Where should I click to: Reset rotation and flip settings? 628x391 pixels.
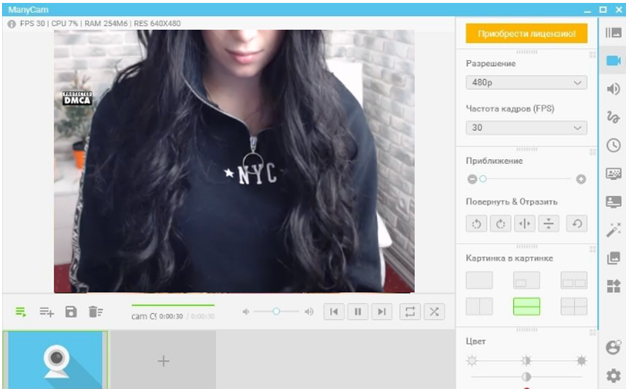pyautogui.click(x=577, y=224)
